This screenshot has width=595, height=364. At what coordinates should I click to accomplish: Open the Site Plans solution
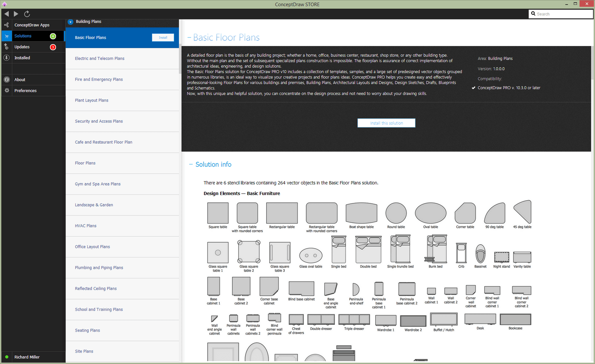pyautogui.click(x=122, y=351)
